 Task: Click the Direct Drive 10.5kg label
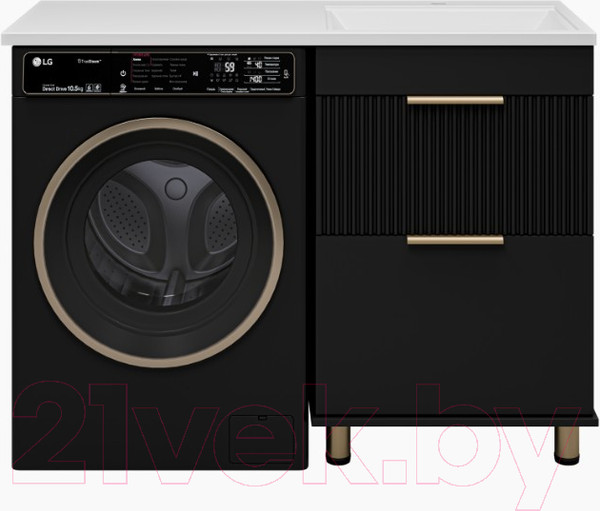click(x=62, y=88)
